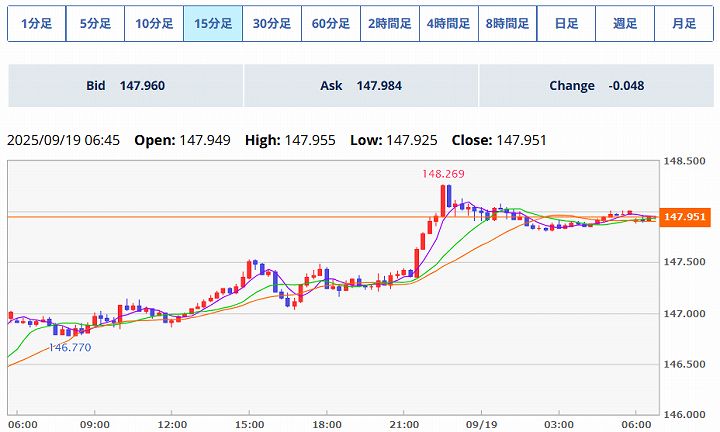Click the 18:00 time axis label
Screen dimensions: 720x432
click(326, 425)
